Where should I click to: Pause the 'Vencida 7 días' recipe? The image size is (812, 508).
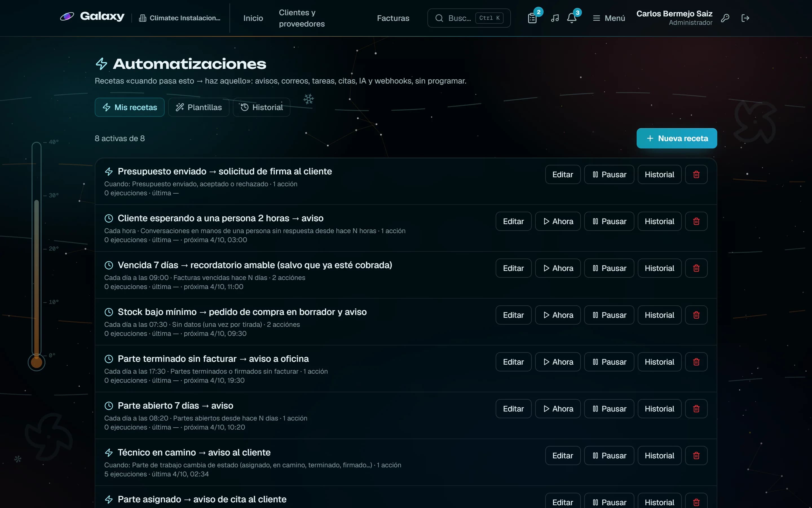(609, 268)
